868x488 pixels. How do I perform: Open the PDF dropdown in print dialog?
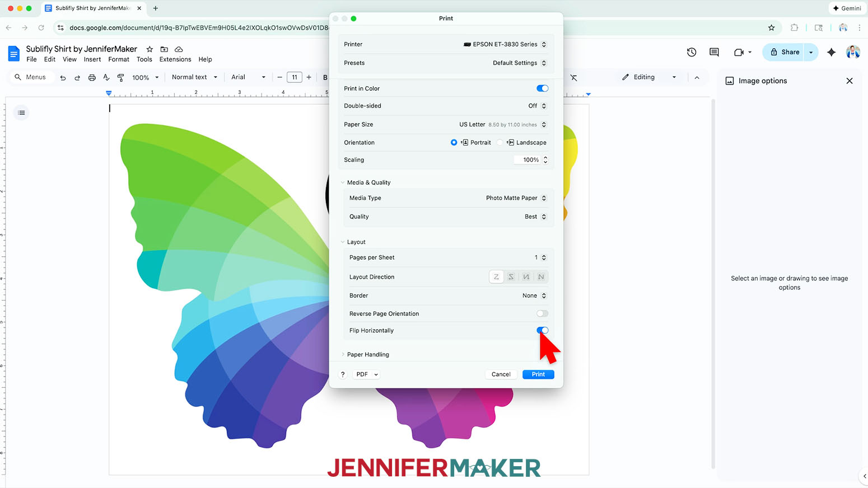coord(367,374)
